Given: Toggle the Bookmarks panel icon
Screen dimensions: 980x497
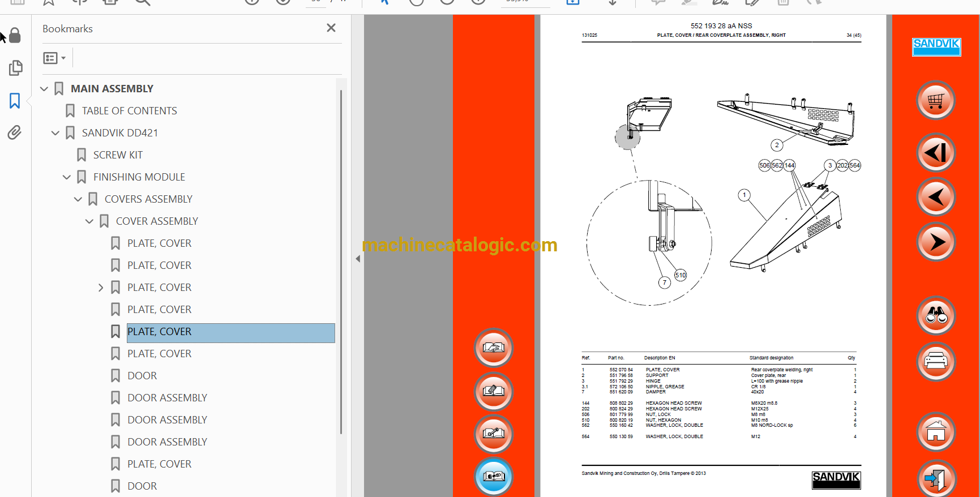Looking at the screenshot, I should pos(15,101).
